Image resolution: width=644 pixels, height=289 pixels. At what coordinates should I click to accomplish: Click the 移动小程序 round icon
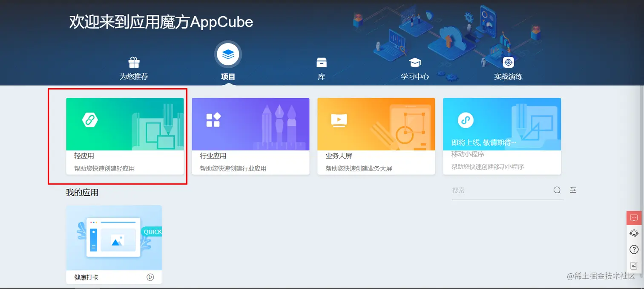pyautogui.click(x=466, y=120)
